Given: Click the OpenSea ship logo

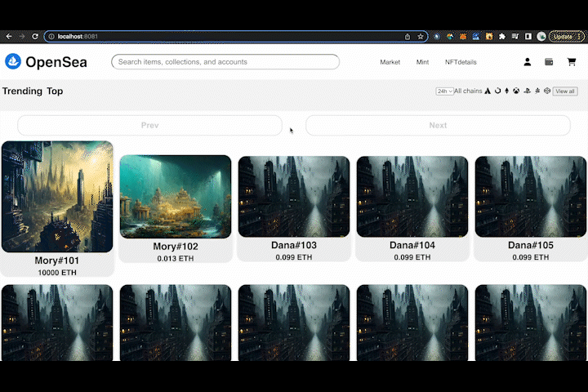Looking at the screenshot, I should click(x=13, y=61).
